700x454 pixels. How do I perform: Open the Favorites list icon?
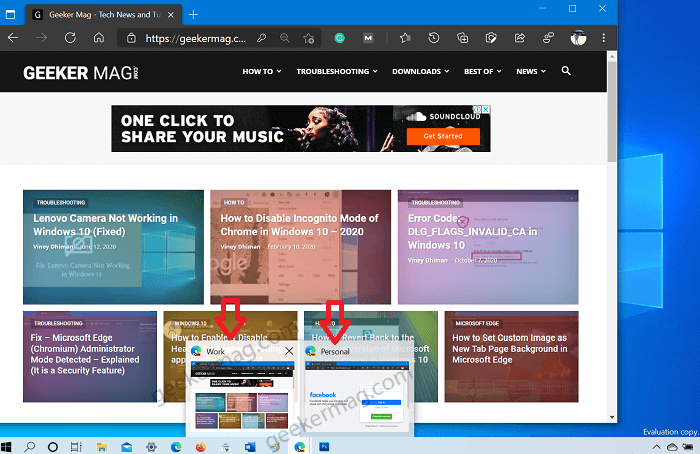pyautogui.click(x=405, y=38)
